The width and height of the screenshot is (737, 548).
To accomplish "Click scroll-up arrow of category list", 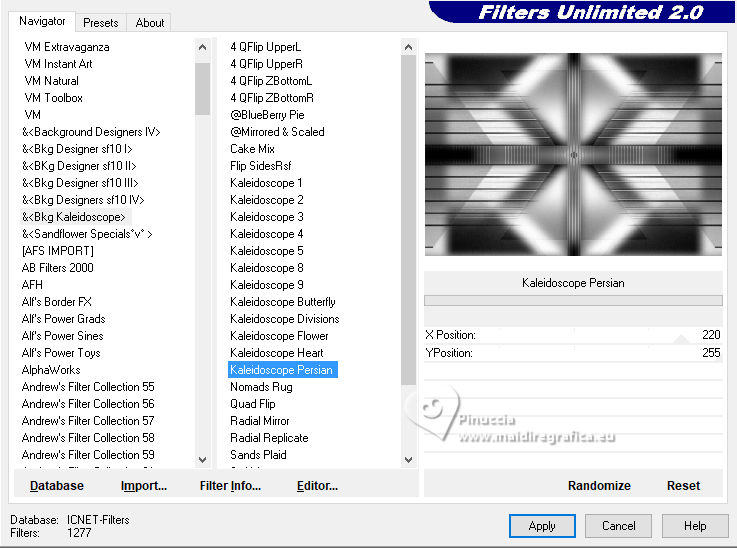I will [203, 47].
